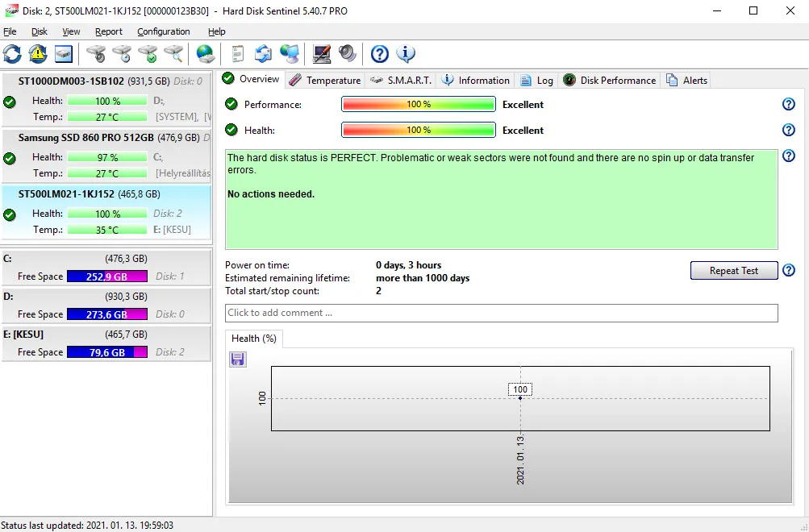Click the Repeat Test button
Viewport: 809px width, 532px height.
pyautogui.click(x=734, y=271)
